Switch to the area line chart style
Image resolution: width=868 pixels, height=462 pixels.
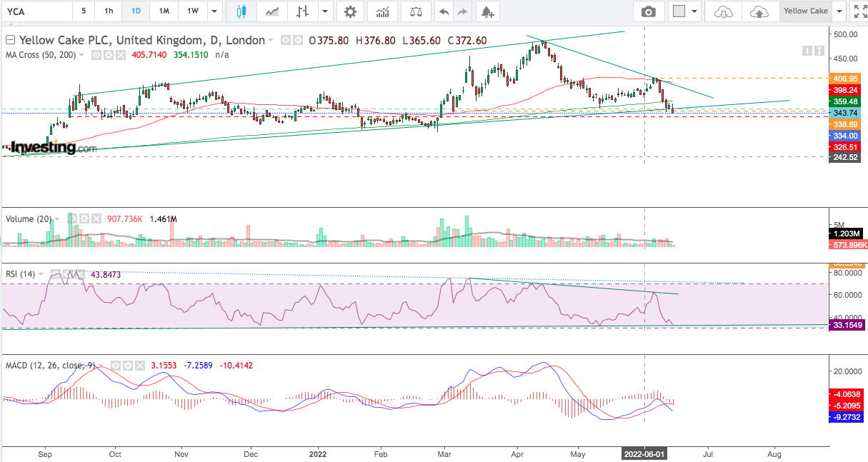[272, 11]
